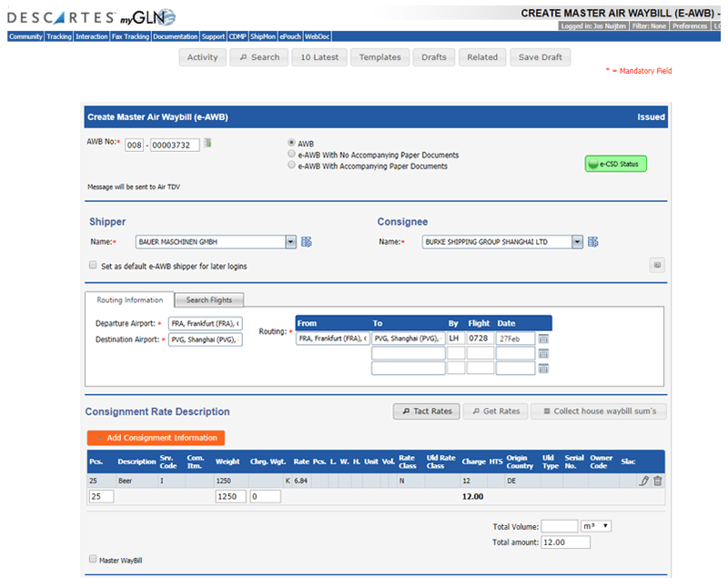Click the e-CSD Status indicator
The height and width of the screenshot is (587, 728).
[x=615, y=164]
